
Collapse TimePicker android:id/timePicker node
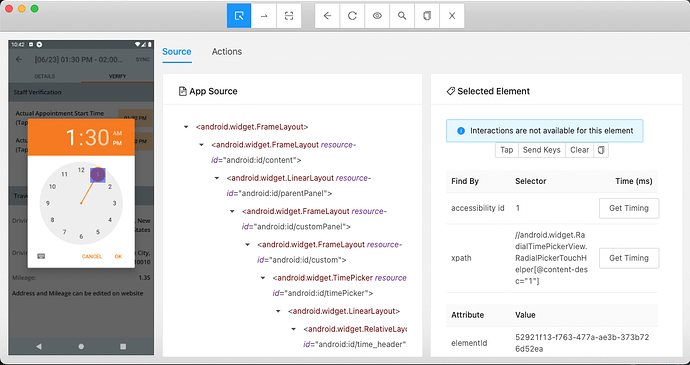click(x=263, y=278)
